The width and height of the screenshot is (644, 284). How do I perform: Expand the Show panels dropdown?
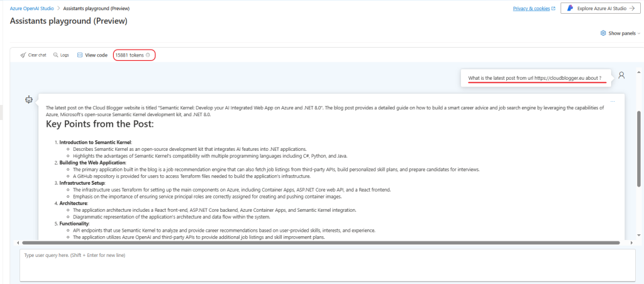point(619,33)
